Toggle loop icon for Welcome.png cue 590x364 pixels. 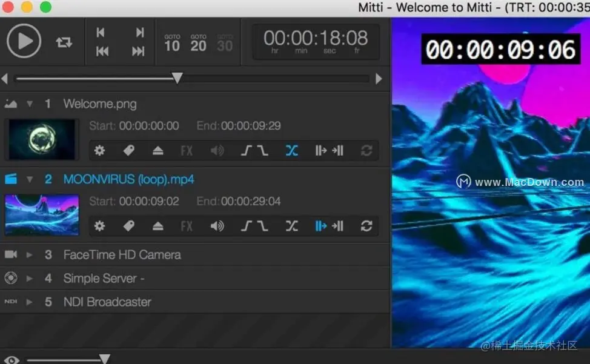366,151
